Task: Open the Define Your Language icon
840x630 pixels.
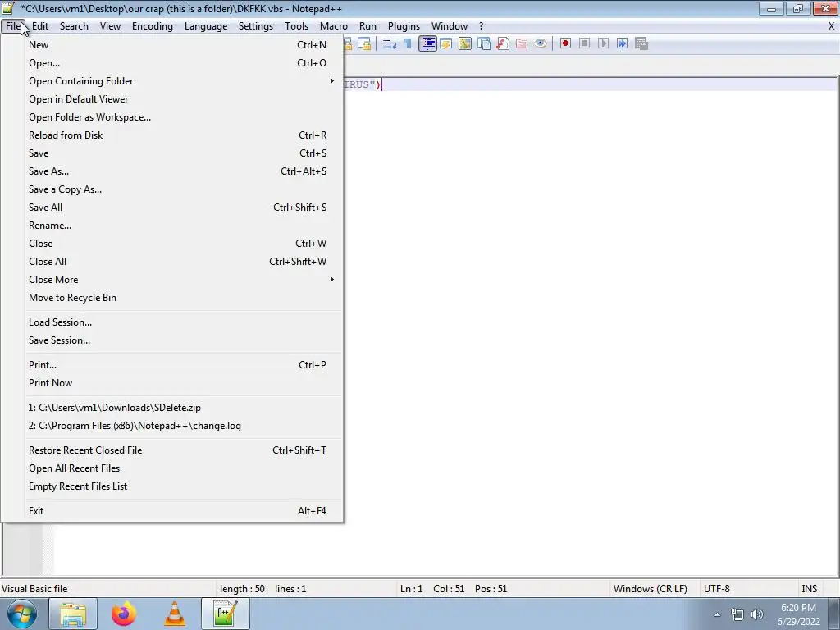Action: pos(445,44)
